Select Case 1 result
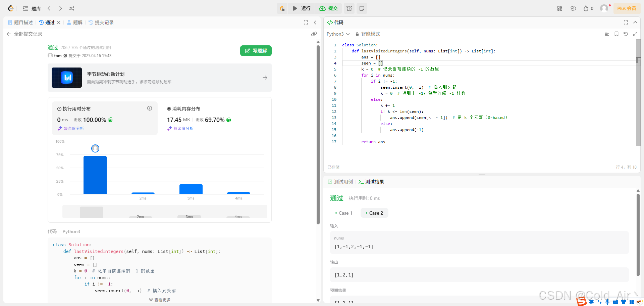The height and width of the screenshot is (306, 644). click(344, 213)
